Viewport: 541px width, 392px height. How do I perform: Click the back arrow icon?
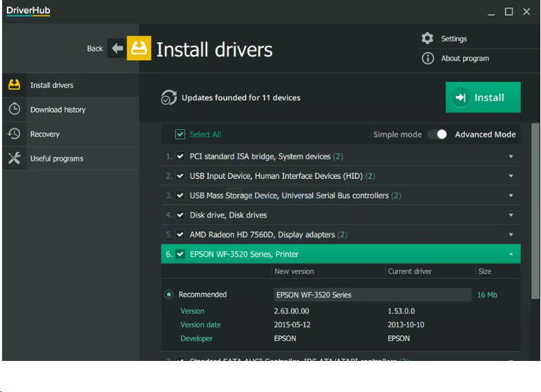point(117,48)
